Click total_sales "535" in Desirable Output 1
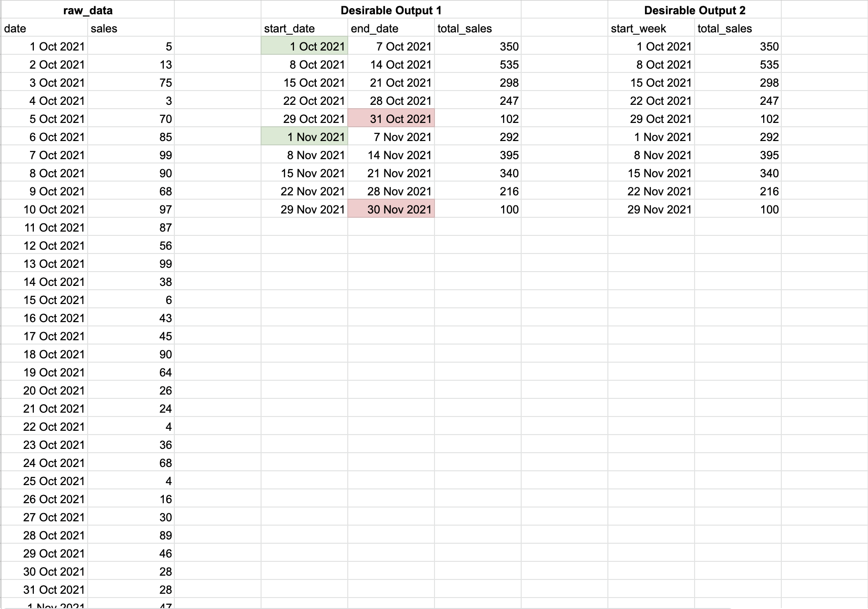The image size is (868, 609). coord(478,64)
